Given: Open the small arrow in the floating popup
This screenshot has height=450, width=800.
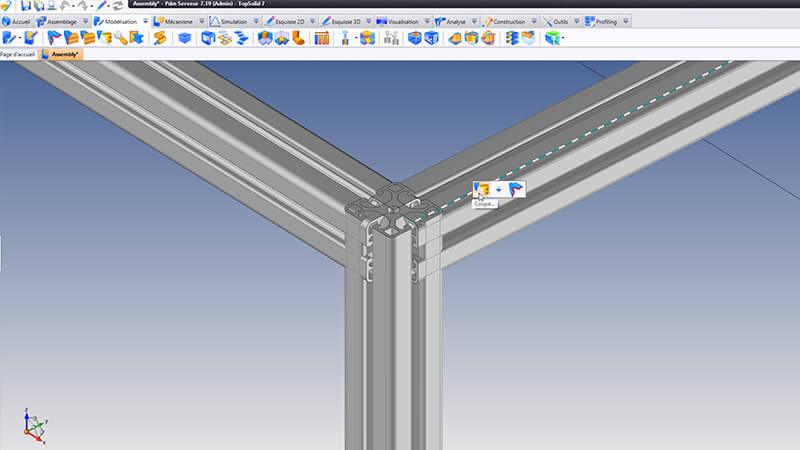Looking at the screenshot, I should 499,189.
